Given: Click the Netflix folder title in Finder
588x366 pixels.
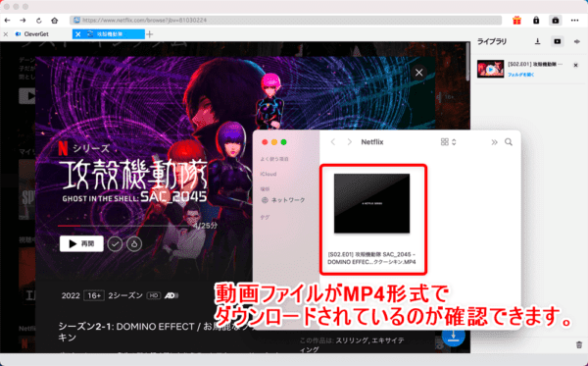Looking at the screenshot, I should [372, 142].
